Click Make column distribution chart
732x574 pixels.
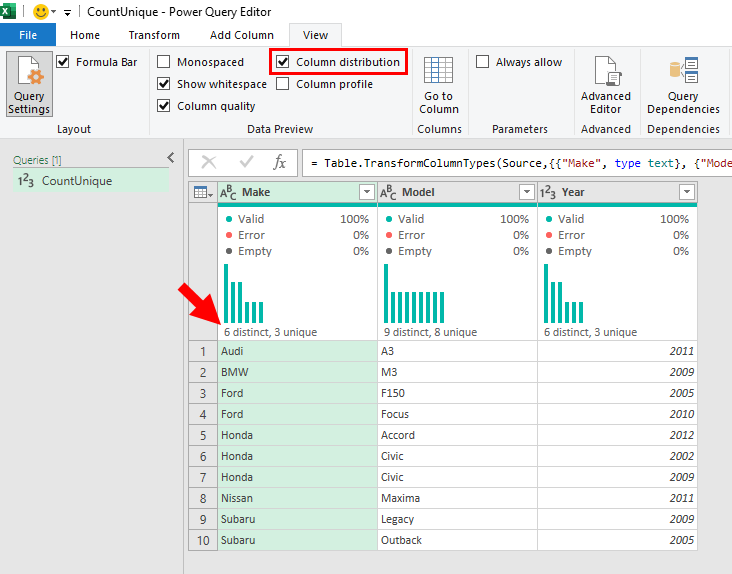coord(244,294)
